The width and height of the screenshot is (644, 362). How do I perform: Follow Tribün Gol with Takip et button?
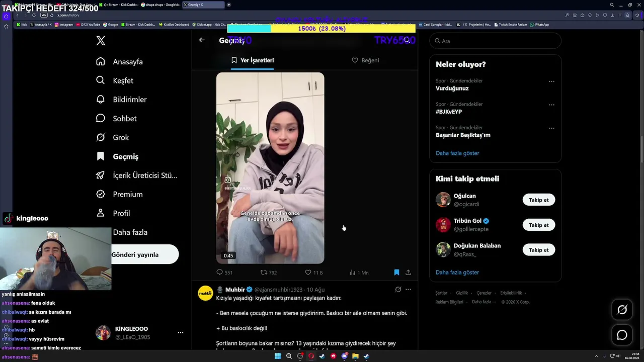tap(539, 225)
